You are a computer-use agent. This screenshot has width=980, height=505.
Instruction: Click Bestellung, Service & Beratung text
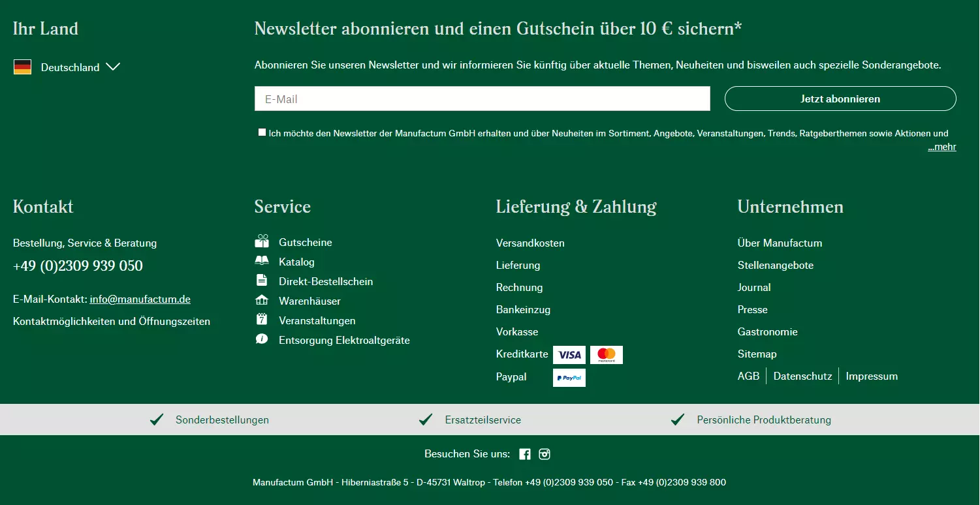pos(85,243)
